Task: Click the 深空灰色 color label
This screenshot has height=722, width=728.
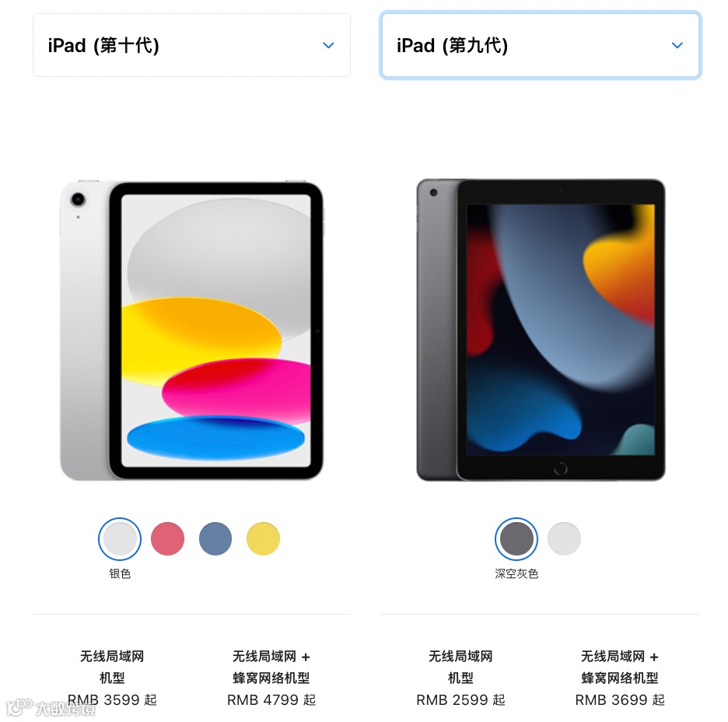Action: click(x=516, y=574)
